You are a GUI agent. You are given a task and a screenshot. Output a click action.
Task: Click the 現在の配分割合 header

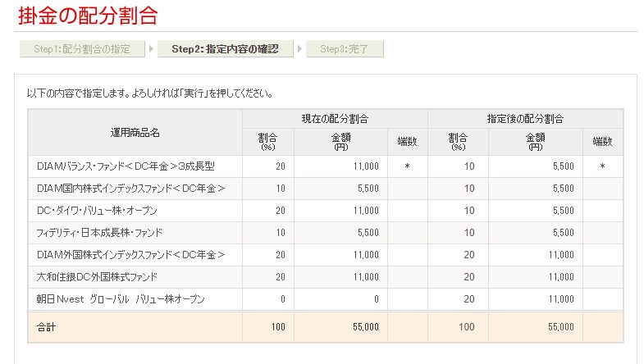(335, 119)
